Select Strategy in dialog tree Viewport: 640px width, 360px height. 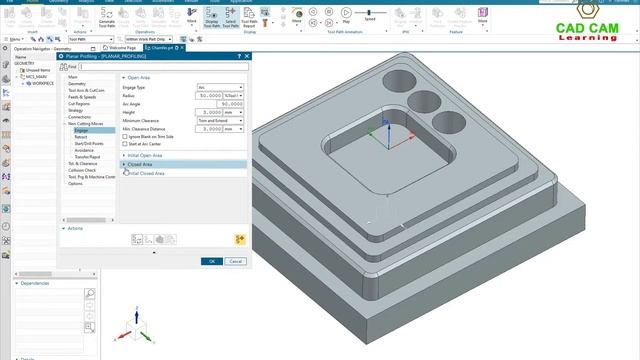point(76,110)
